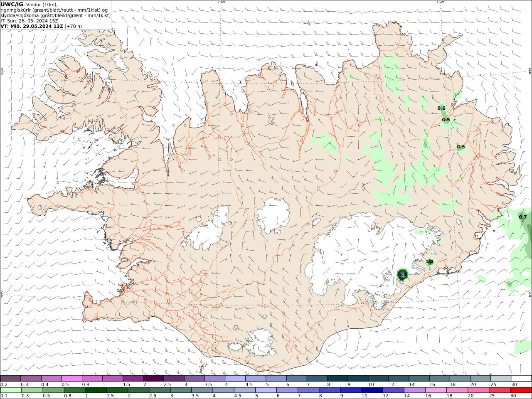The image size is (532, 399).
Task: Select lower legend swatch starting at 25
Action: click(x=499, y=390)
